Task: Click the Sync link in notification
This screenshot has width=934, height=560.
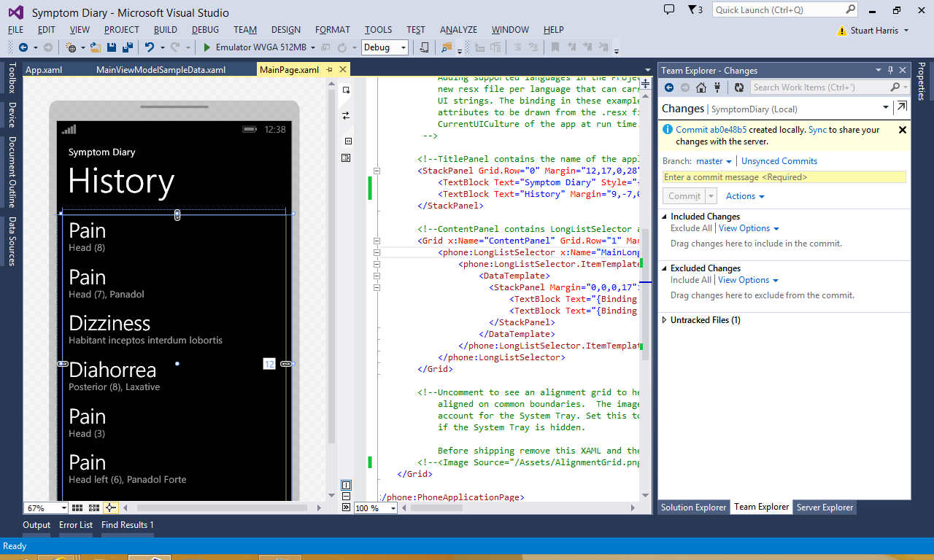Action: pyautogui.click(x=817, y=130)
